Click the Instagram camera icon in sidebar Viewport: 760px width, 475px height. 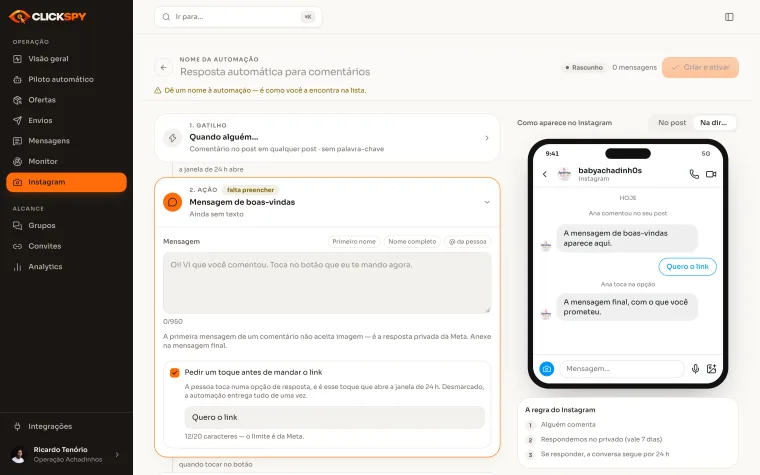tap(17, 182)
